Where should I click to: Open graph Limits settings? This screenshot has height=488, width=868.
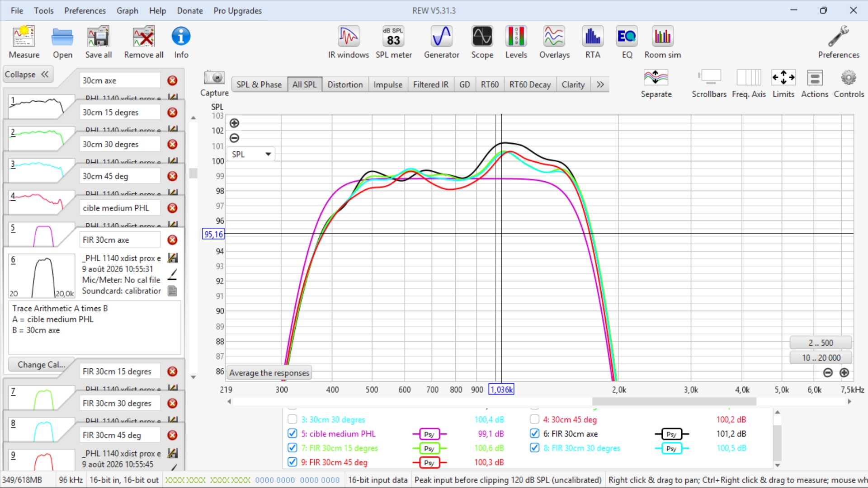tap(783, 84)
